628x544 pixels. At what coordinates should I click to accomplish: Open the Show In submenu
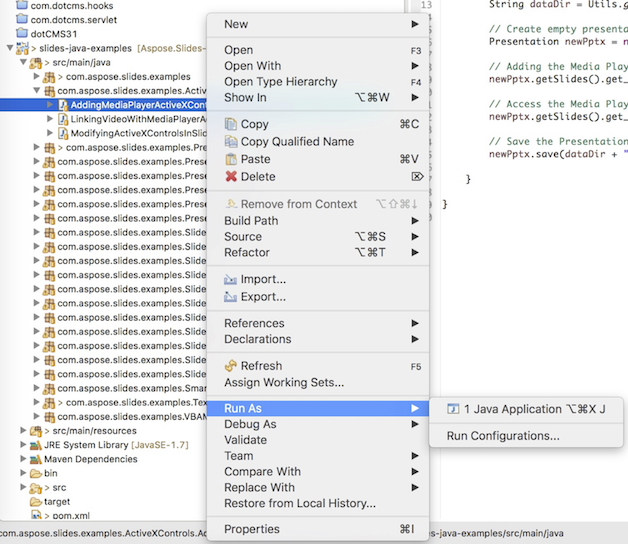click(x=318, y=97)
